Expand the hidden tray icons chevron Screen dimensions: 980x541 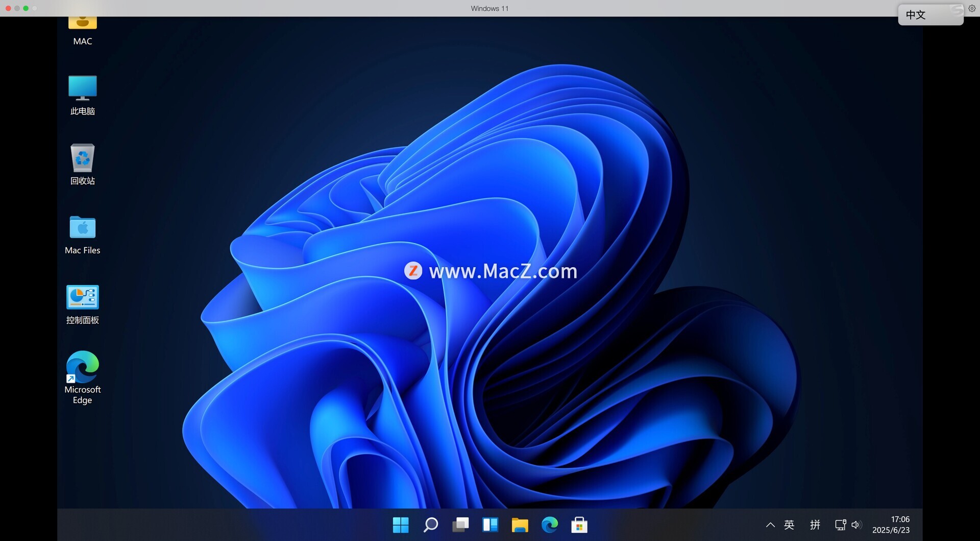point(770,525)
